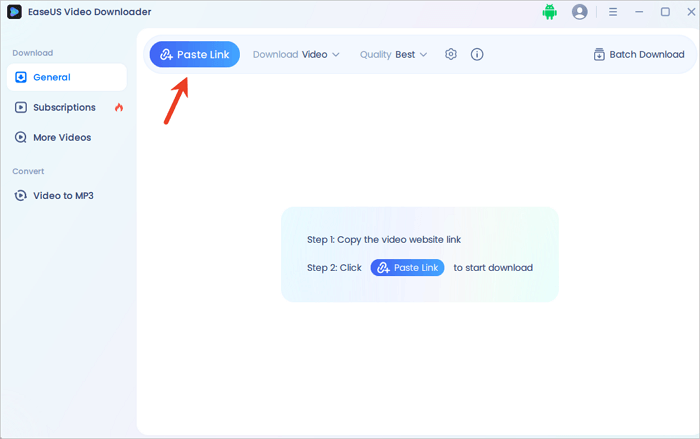700x439 pixels.
Task: Open download settings gear icon
Action: (x=451, y=54)
